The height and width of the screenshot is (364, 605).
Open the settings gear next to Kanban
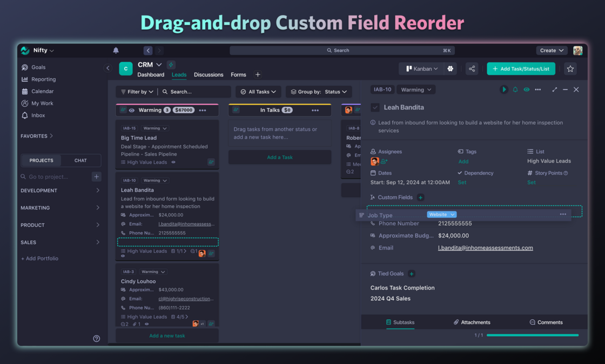[x=450, y=69]
